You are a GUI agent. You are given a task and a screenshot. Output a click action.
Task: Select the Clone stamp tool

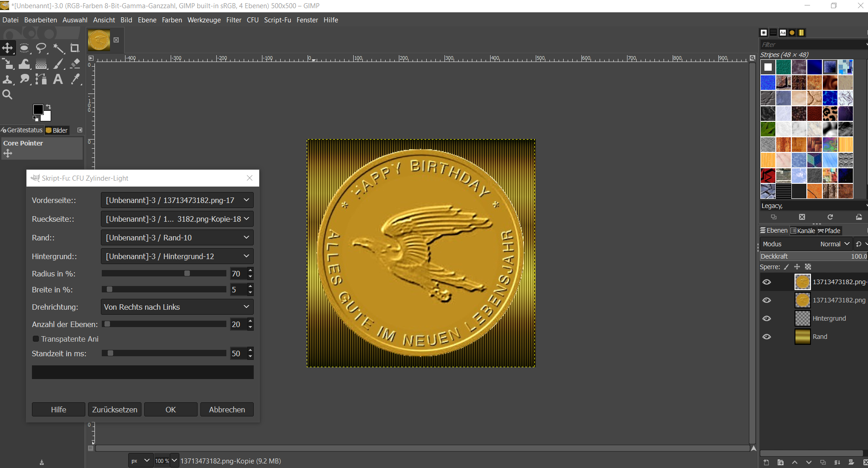pos(7,79)
